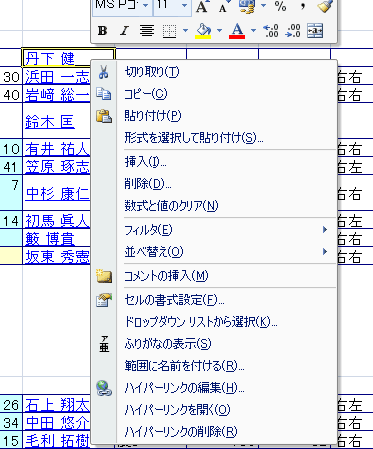This screenshot has width=373, height=449.
Task: Toggle Italic in the mini toolbar
Action: [124, 31]
